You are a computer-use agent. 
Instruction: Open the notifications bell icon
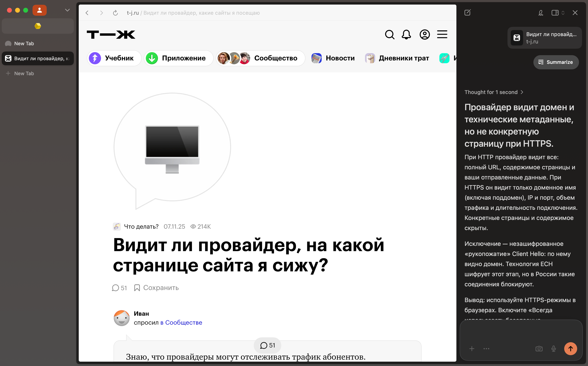(x=406, y=35)
